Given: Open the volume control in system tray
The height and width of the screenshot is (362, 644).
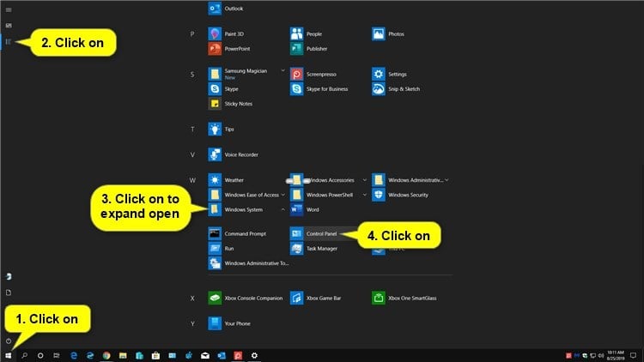Looking at the screenshot, I should tap(601, 355).
